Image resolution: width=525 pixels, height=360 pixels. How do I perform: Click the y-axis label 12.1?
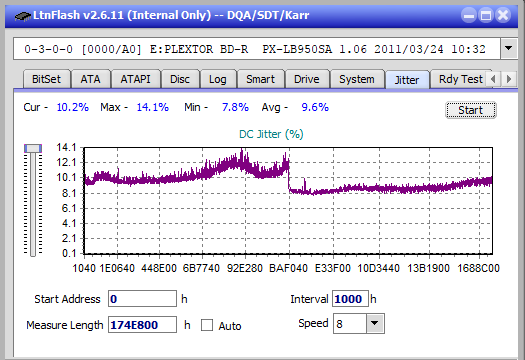(66, 162)
